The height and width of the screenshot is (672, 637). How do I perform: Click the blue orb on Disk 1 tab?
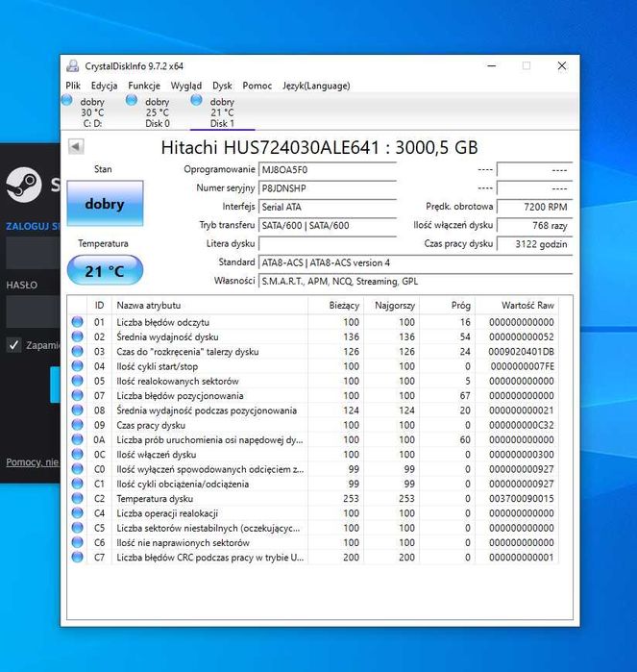196,100
